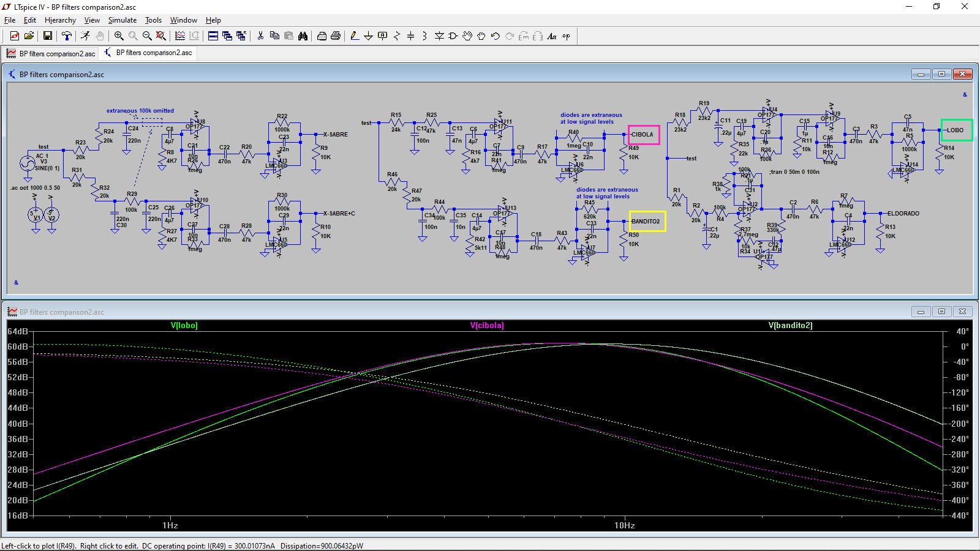Open the Simulate menu
980x551 pixels.
pos(122,20)
